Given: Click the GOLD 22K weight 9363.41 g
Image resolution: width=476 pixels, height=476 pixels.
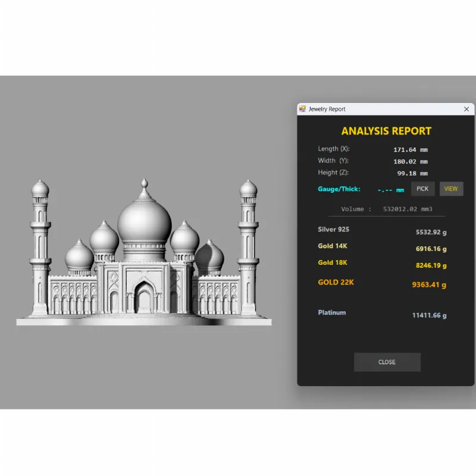Looking at the screenshot, I should pos(429,285).
